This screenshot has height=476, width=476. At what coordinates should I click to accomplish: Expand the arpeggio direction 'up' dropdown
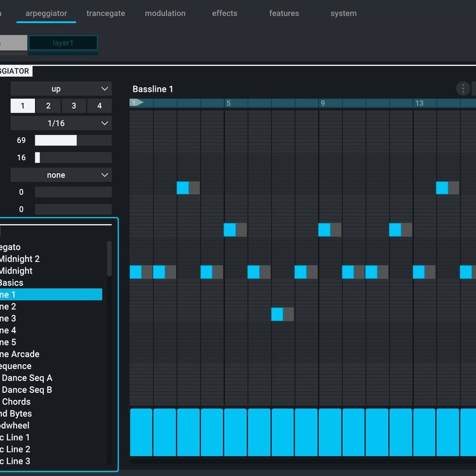click(x=61, y=89)
